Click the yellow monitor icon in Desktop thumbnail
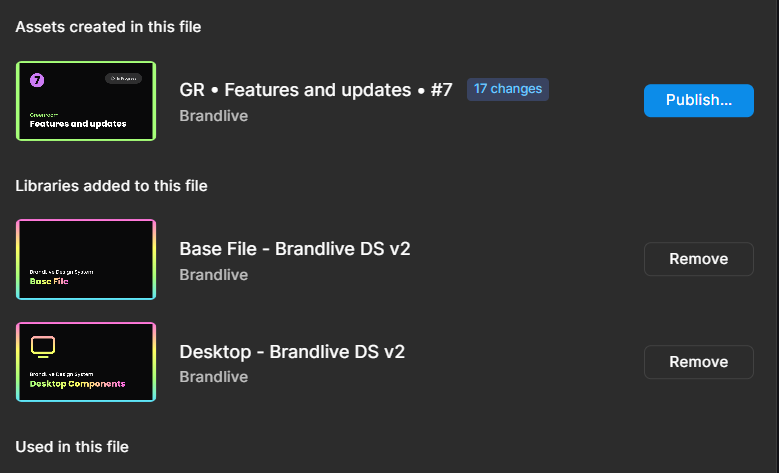This screenshot has height=473, width=779. pyautogui.click(x=43, y=347)
